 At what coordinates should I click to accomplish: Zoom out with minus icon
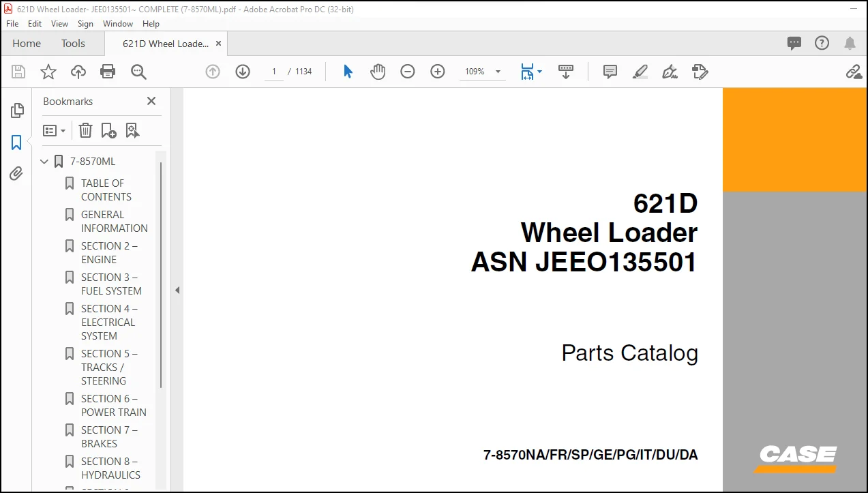(408, 72)
